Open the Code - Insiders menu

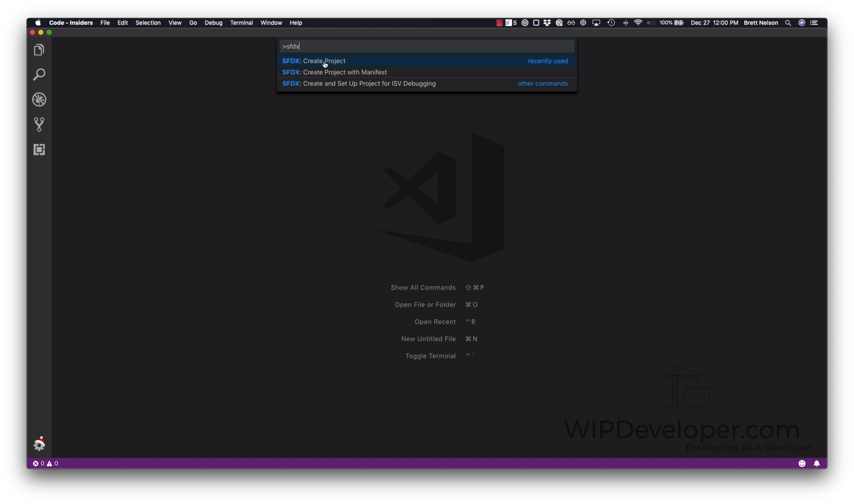click(71, 23)
